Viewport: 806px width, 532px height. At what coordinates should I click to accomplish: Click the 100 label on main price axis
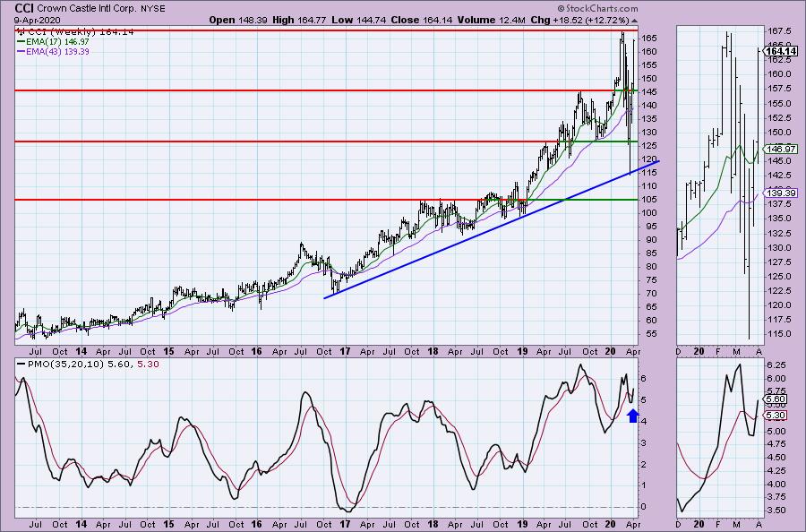pyautogui.click(x=648, y=213)
